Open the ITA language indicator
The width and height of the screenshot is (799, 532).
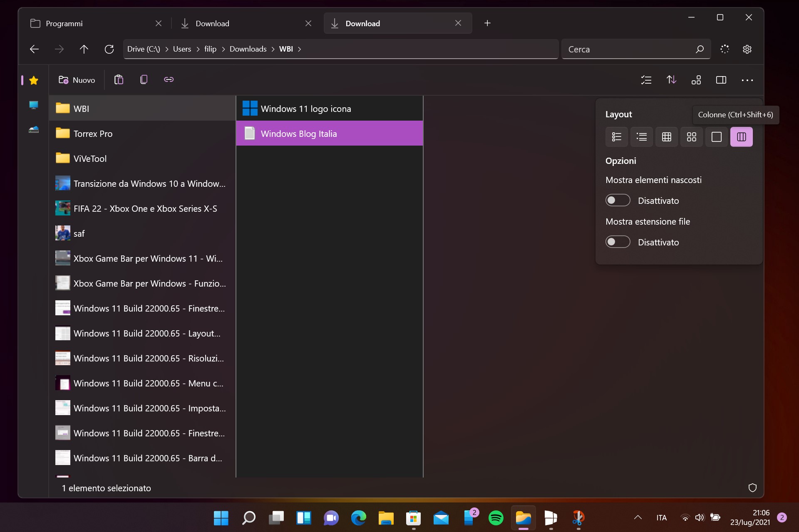point(662,518)
